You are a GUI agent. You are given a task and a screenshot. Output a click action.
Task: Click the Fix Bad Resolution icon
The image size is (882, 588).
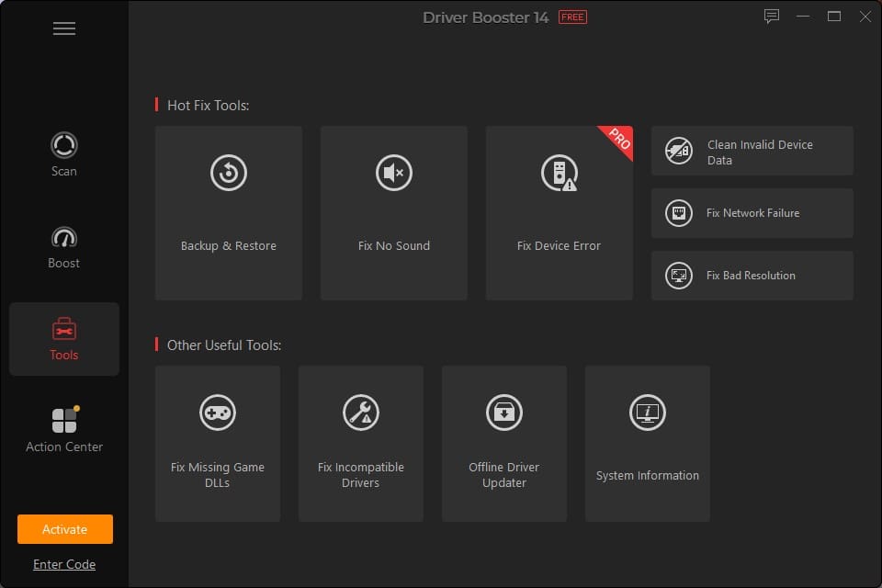click(x=679, y=276)
